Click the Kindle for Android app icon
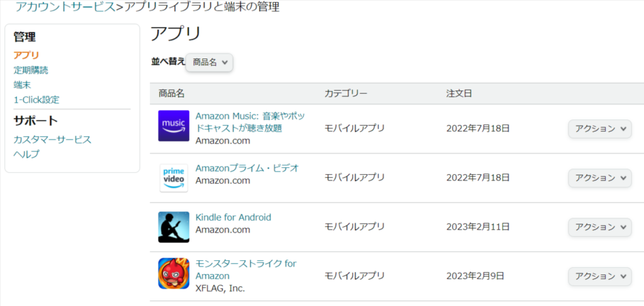The image size is (644, 306). tap(174, 227)
